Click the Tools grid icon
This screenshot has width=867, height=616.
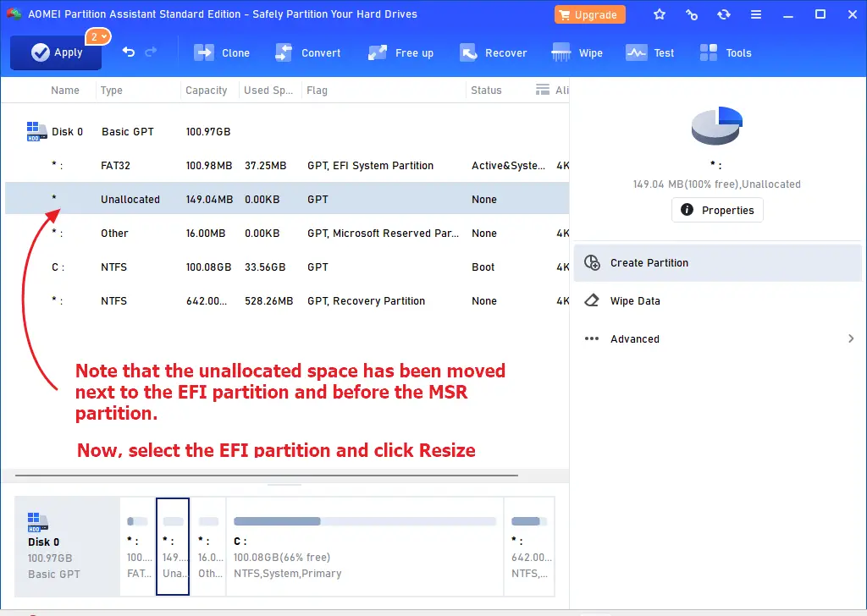(x=709, y=52)
